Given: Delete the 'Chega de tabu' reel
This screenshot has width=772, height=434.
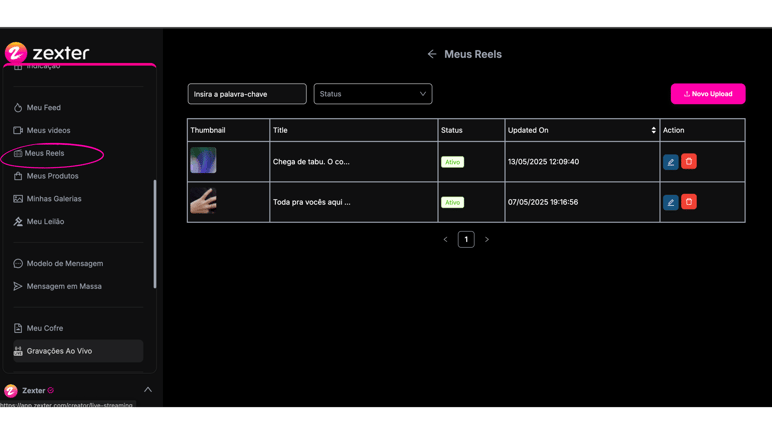Looking at the screenshot, I should pyautogui.click(x=689, y=162).
